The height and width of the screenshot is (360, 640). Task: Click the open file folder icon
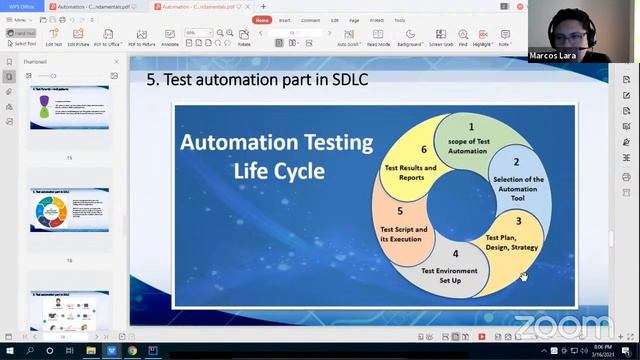click(x=43, y=20)
